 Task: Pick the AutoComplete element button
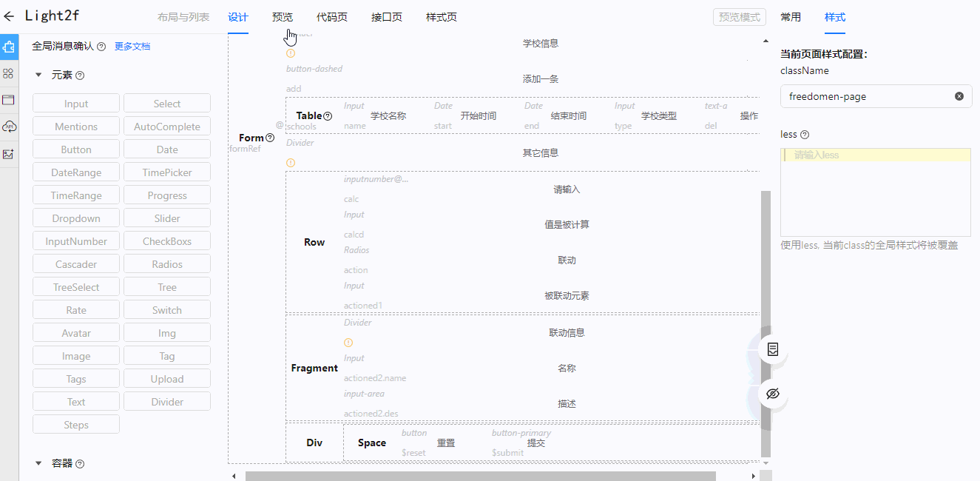click(167, 127)
